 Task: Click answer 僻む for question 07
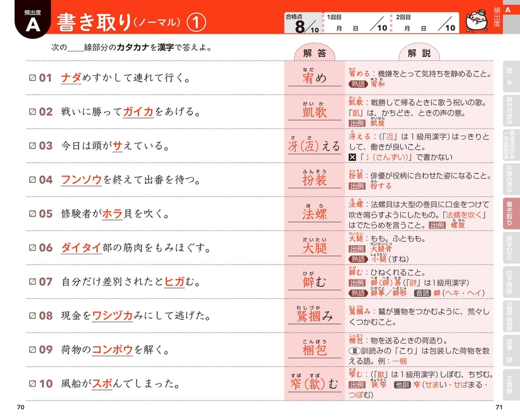[314, 282]
